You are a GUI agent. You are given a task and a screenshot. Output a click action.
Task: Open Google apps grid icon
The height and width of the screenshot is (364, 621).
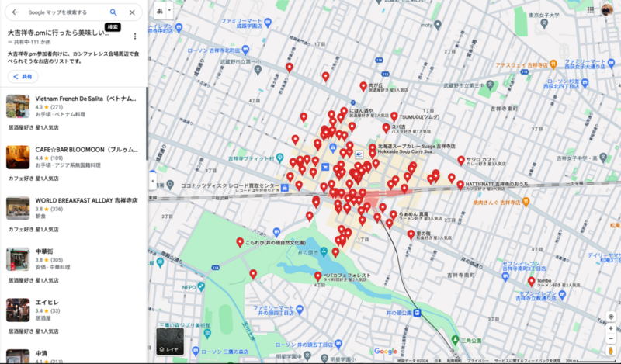[x=591, y=10]
